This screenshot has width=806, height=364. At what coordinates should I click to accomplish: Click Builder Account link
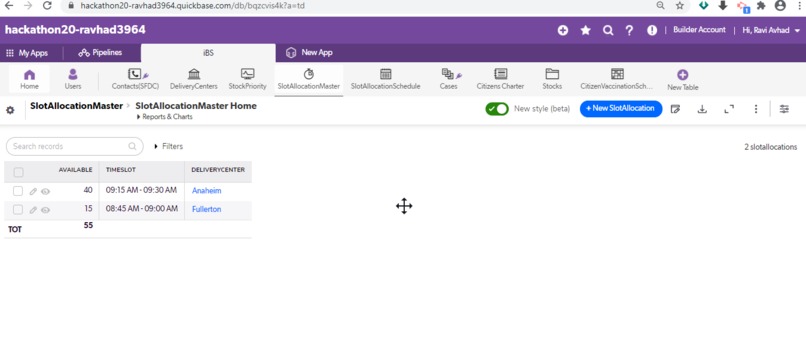[699, 30]
